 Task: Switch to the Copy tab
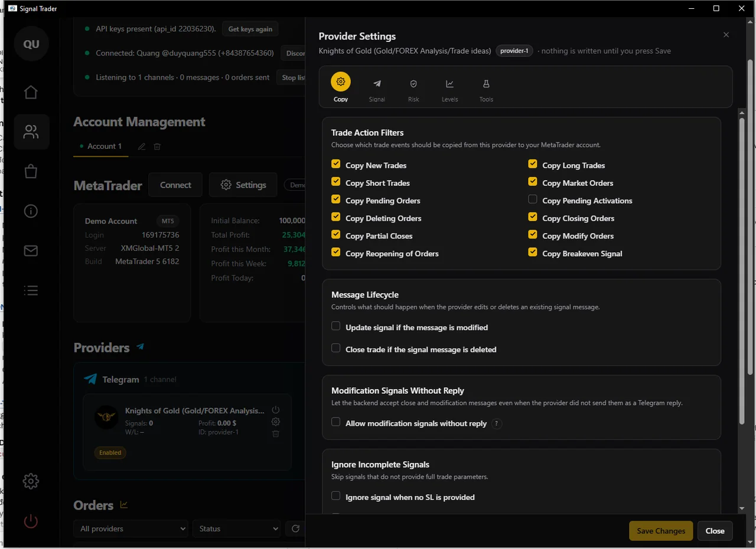pos(341,87)
